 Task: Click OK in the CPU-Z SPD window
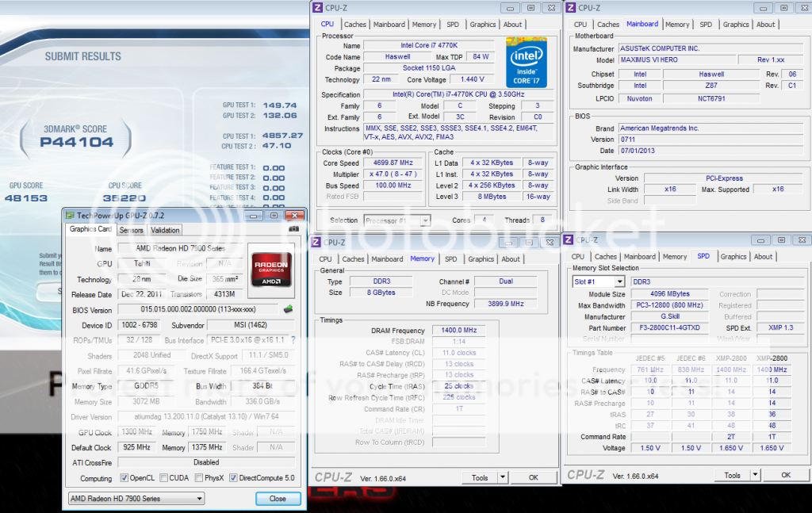pos(785,475)
